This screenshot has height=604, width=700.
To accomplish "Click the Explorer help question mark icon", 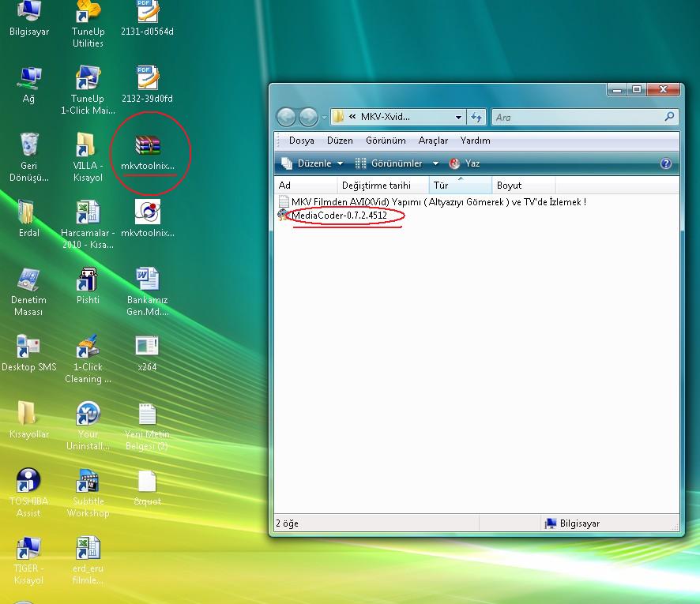I will pos(665,163).
